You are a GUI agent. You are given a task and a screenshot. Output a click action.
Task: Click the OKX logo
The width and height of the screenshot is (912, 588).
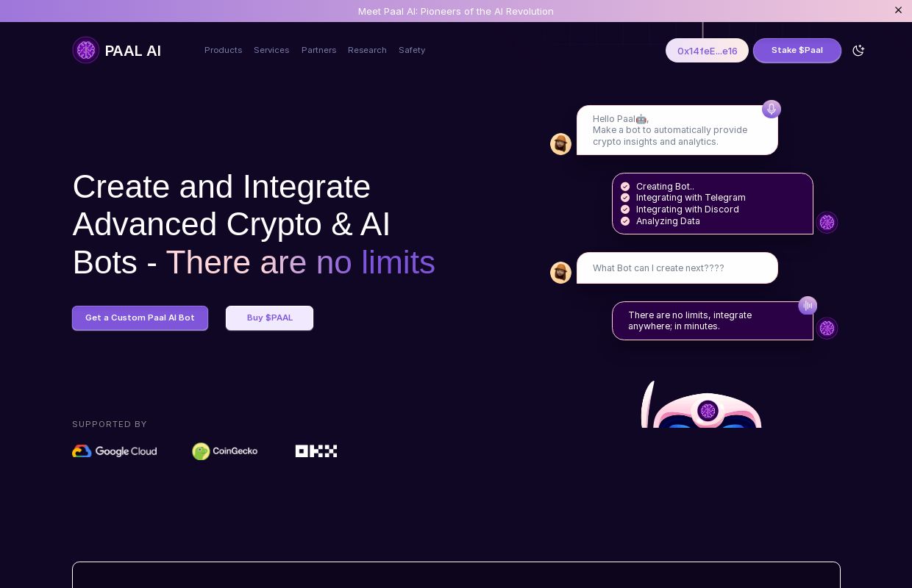click(316, 451)
